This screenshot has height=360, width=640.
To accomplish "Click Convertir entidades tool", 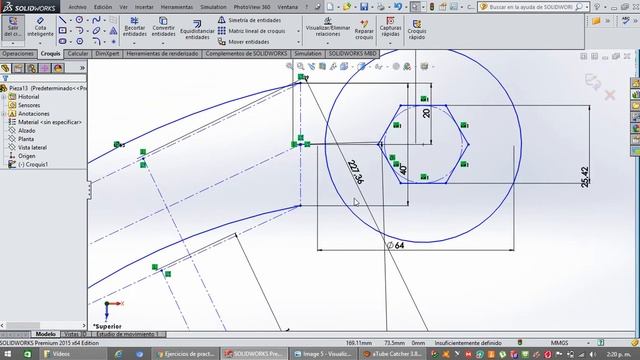I will pyautogui.click(x=163, y=27).
